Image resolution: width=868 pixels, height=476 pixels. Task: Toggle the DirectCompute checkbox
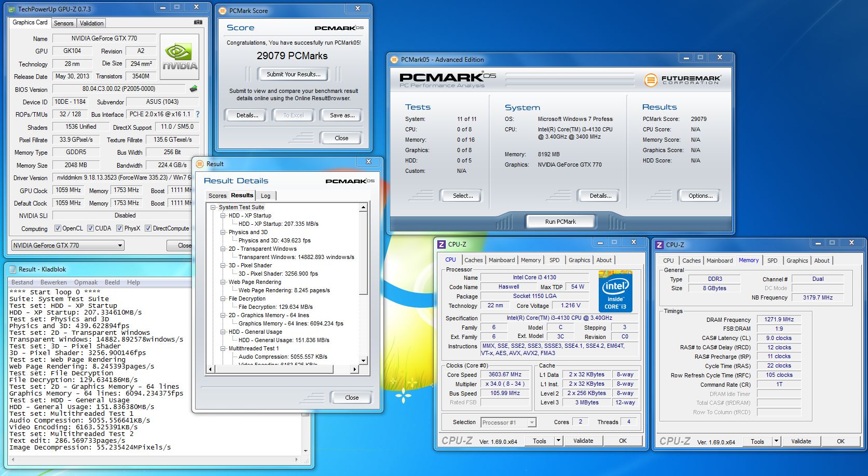coord(148,228)
